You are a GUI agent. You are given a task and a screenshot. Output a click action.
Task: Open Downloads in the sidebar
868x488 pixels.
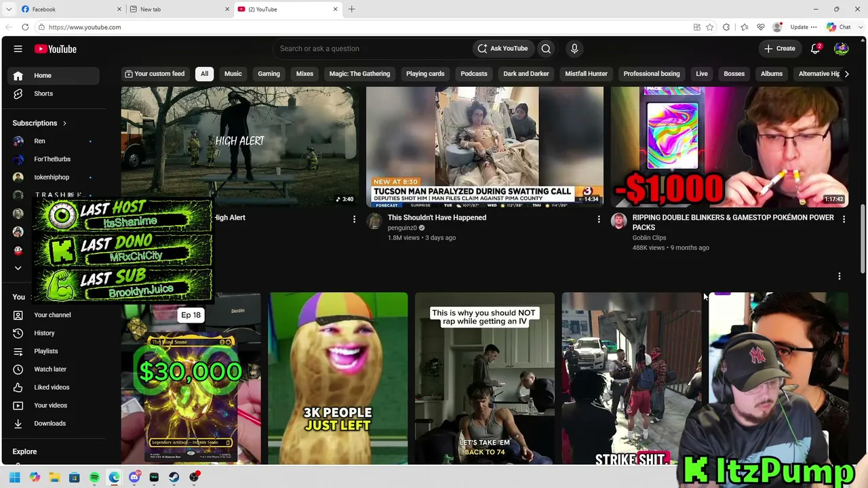(x=50, y=424)
